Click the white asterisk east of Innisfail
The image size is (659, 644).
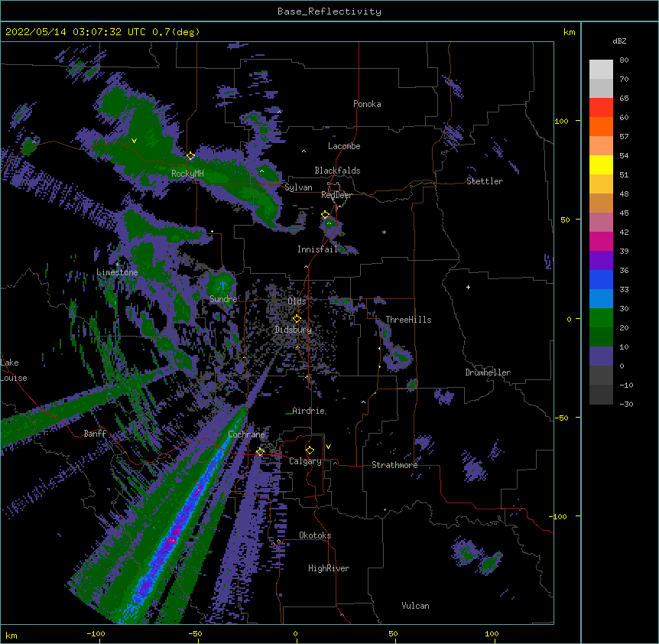(x=384, y=232)
